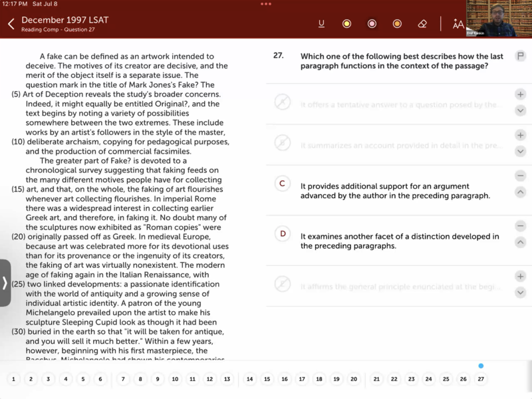The height and width of the screenshot is (399, 532).
Task: Collapse answer choice D with chevron
Action: tap(521, 242)
